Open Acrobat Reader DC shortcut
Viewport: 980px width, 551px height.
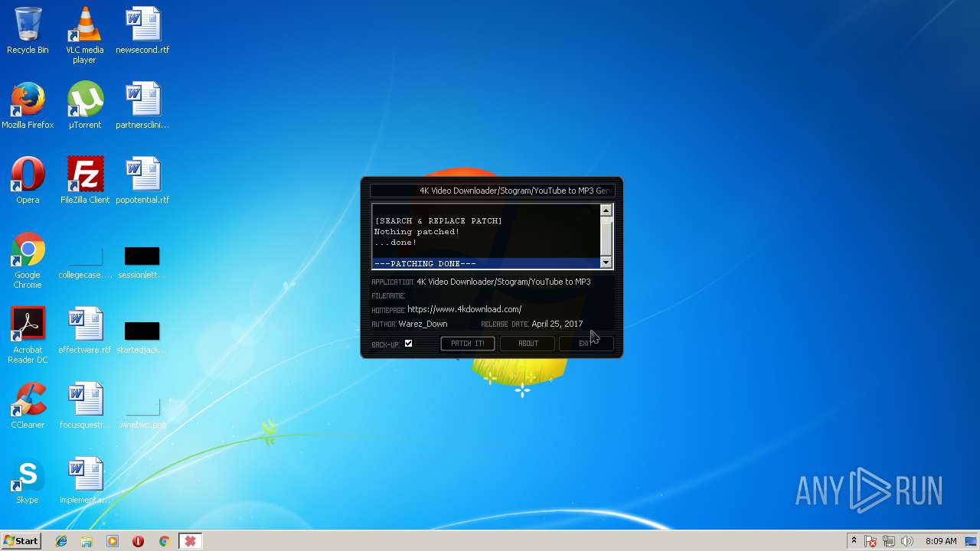pos(28,335)
